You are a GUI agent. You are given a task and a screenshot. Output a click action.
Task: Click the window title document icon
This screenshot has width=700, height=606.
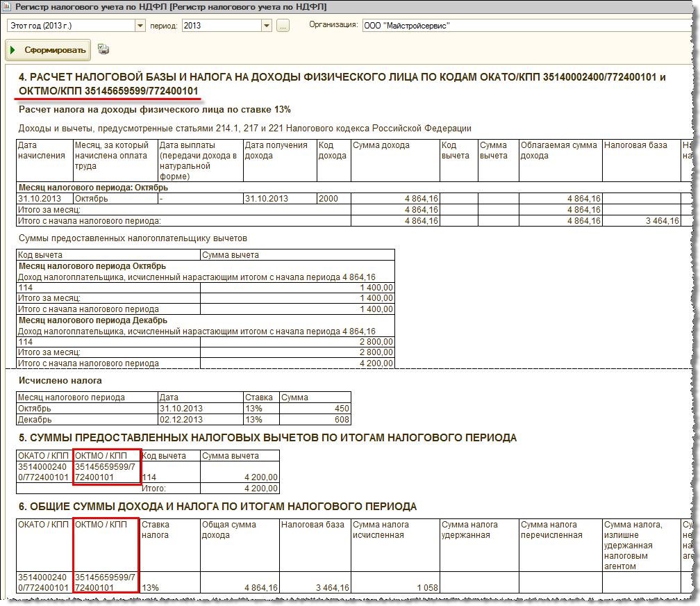(x=8, y=7)
